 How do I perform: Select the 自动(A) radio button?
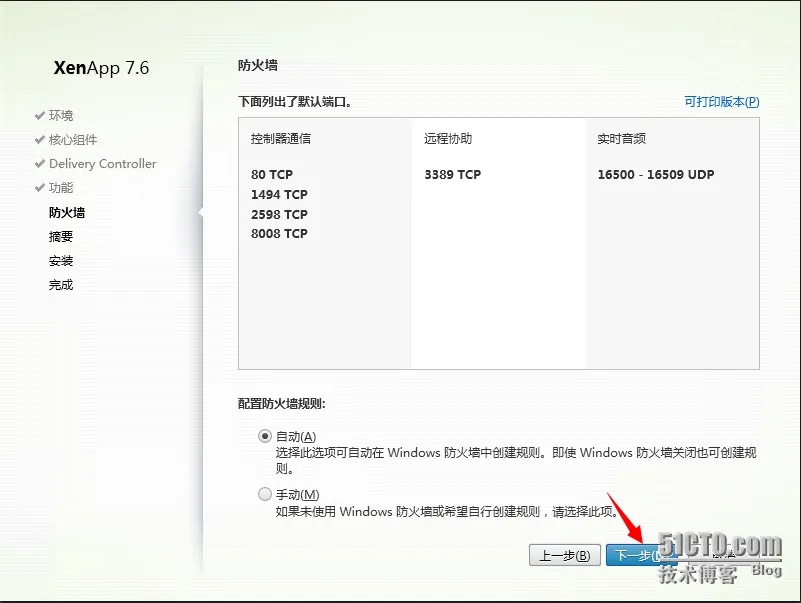265,436
